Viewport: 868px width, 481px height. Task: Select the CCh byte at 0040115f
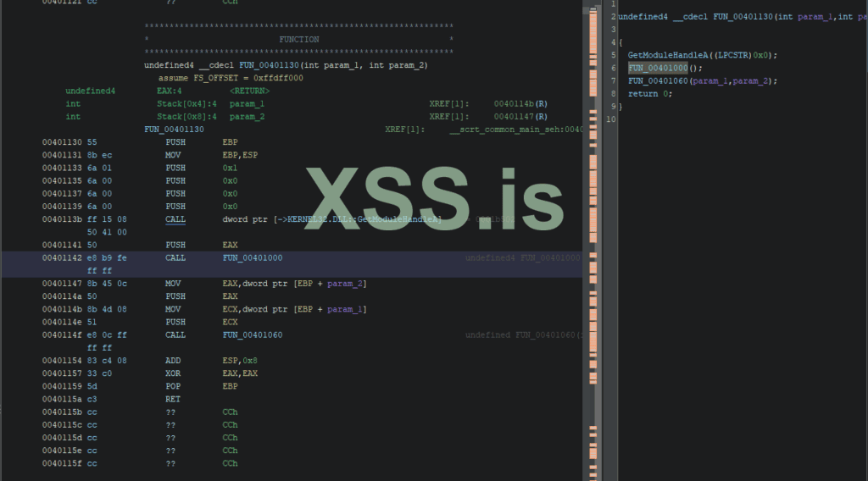point(230,464)
